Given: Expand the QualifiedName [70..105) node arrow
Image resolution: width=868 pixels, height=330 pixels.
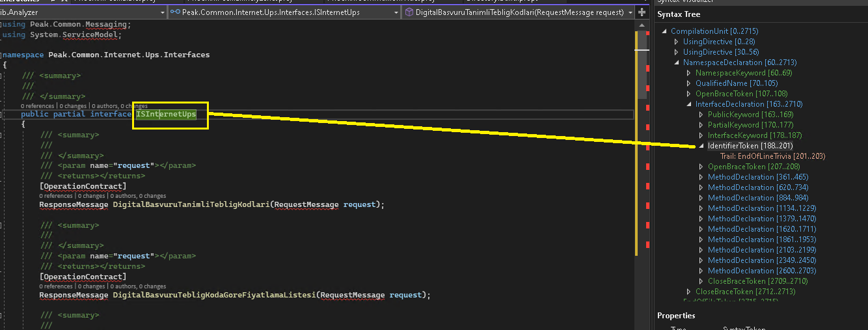Looking at the screenshot, I should 689,83.
